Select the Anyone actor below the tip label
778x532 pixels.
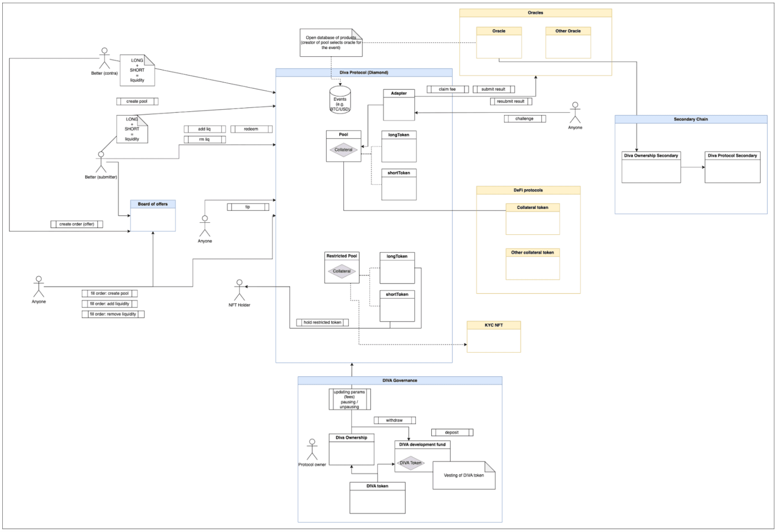coord(205,226)
